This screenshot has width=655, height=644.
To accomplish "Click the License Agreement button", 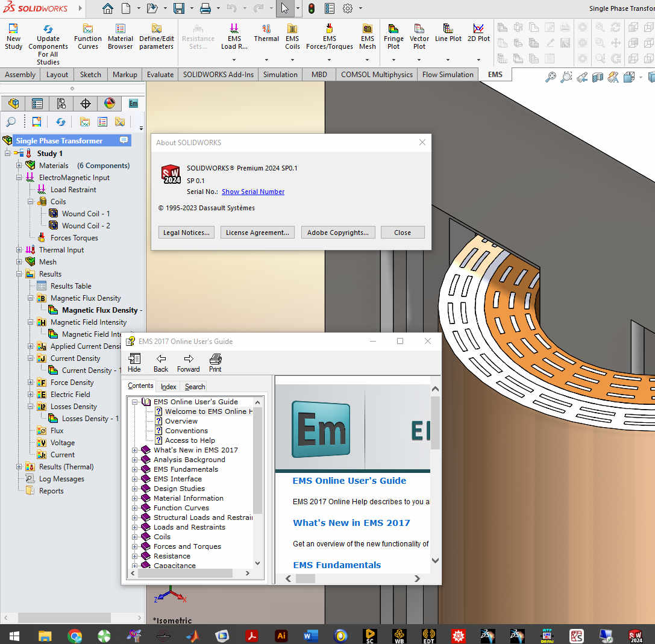I will 257,232.
